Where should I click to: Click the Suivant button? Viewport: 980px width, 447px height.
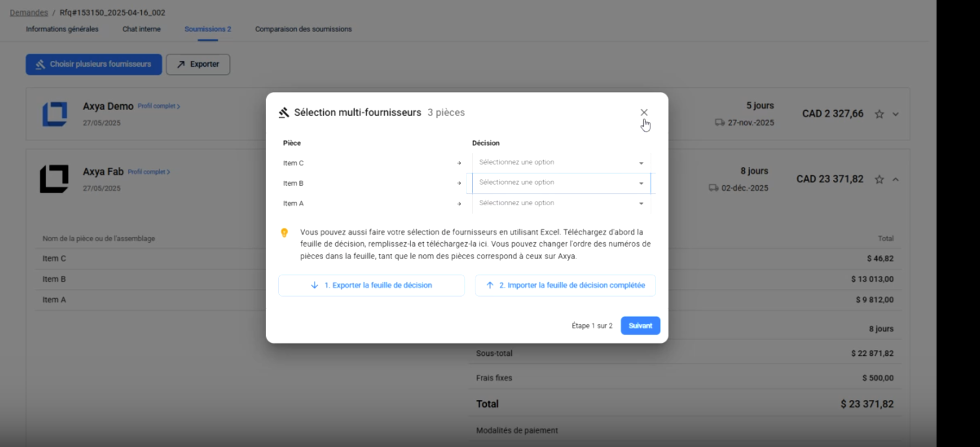coord(640,326)
